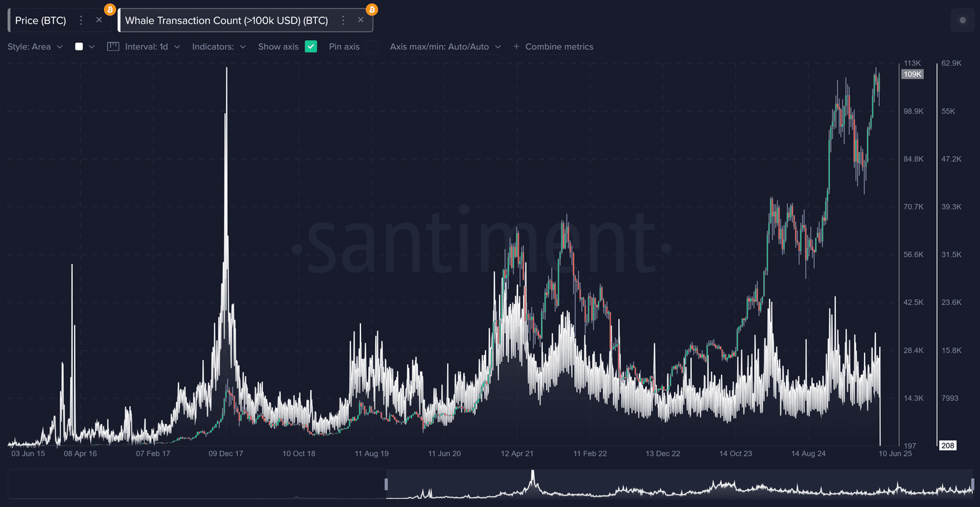The width and height of the screenshot is (980, 507).
Task: Click Bitcoin badge on Price (BTC) tab
Action: (110, 10)
